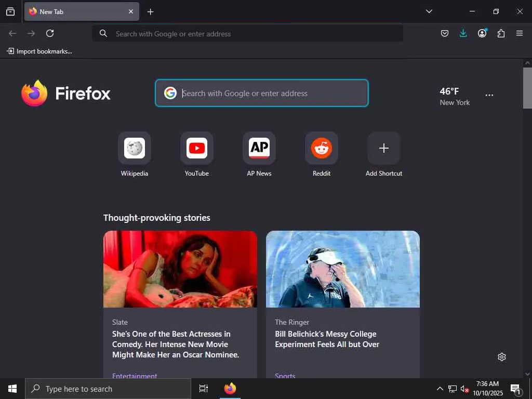This screenshot has height=399, width=532.
Task: Select the New Tab tab
Action: 82,11
